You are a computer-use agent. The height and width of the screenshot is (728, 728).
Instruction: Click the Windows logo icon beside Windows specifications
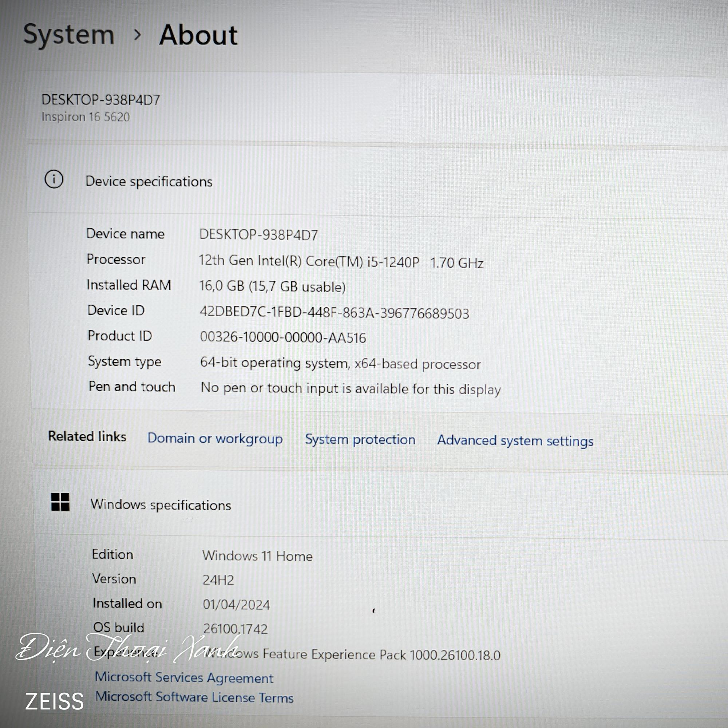point(60,502)
